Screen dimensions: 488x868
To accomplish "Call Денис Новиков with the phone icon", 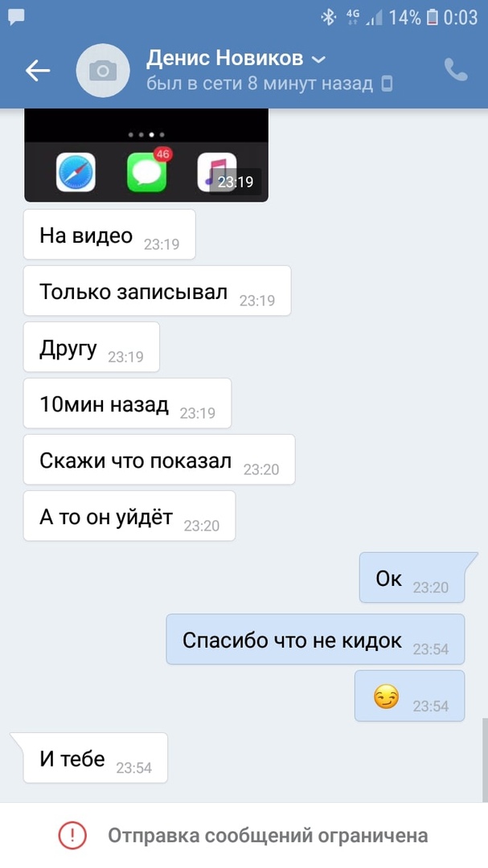I will tap(456, 70).
